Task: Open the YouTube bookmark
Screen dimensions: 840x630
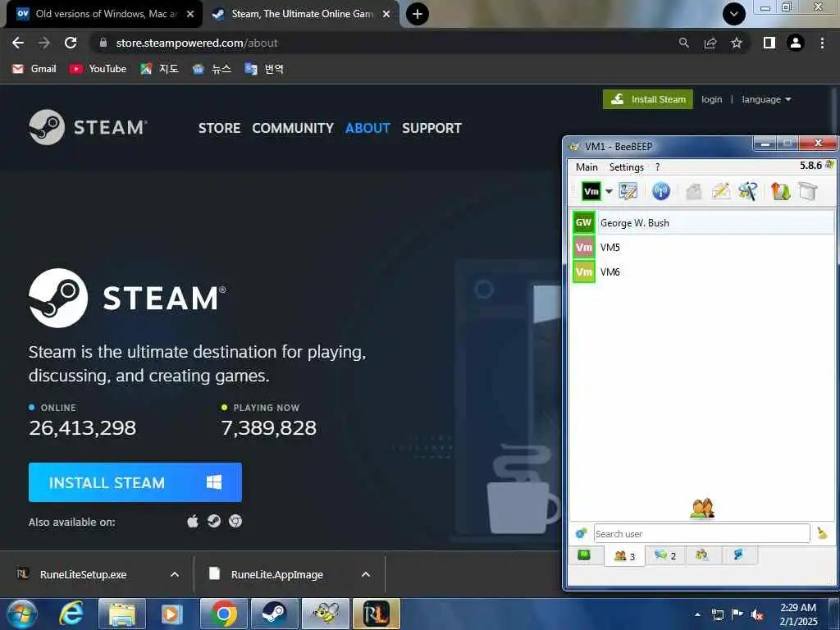Action: point(98,69)
